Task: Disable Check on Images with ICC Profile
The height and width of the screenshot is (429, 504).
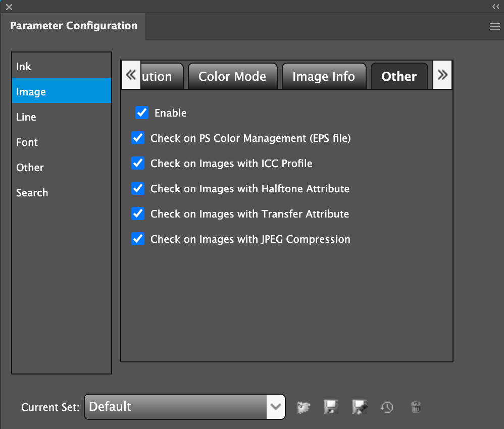Action: click(x=138, y=163)
